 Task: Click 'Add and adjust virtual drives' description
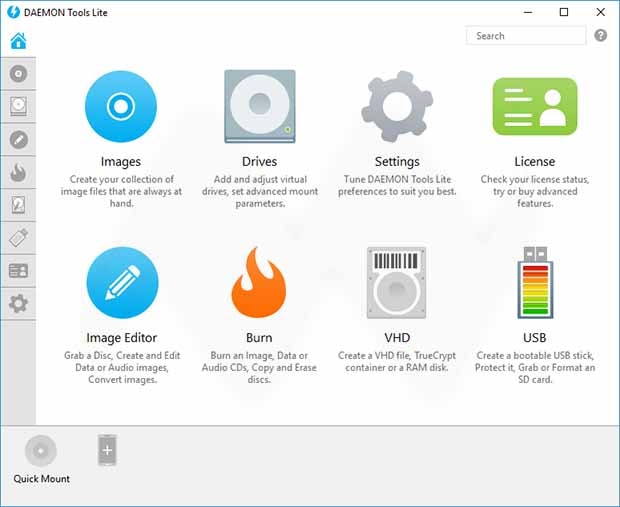[x=260, y=191]
